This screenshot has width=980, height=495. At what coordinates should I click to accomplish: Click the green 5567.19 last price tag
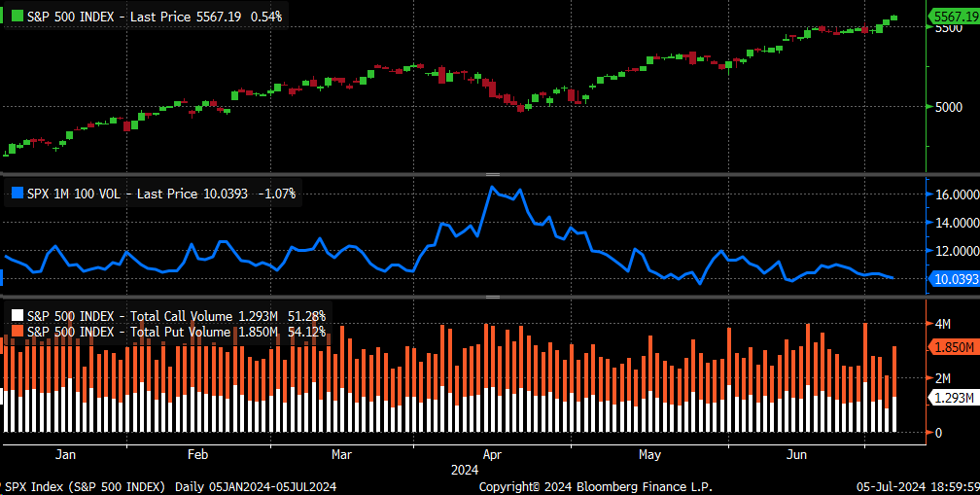tap(954, 16)
